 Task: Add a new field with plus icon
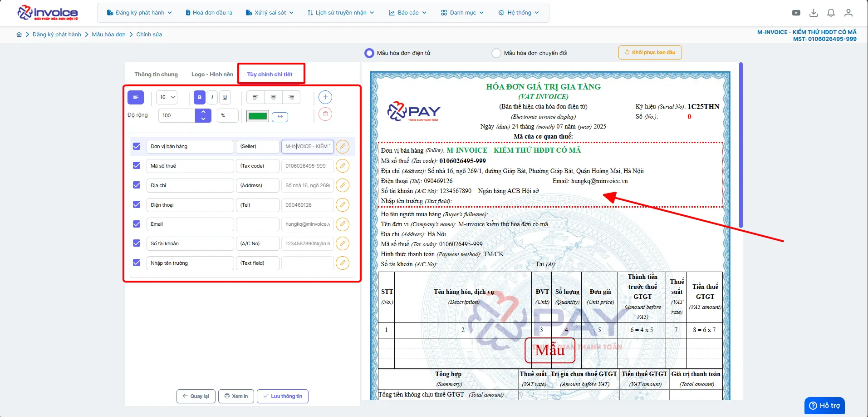coord(325,97)
